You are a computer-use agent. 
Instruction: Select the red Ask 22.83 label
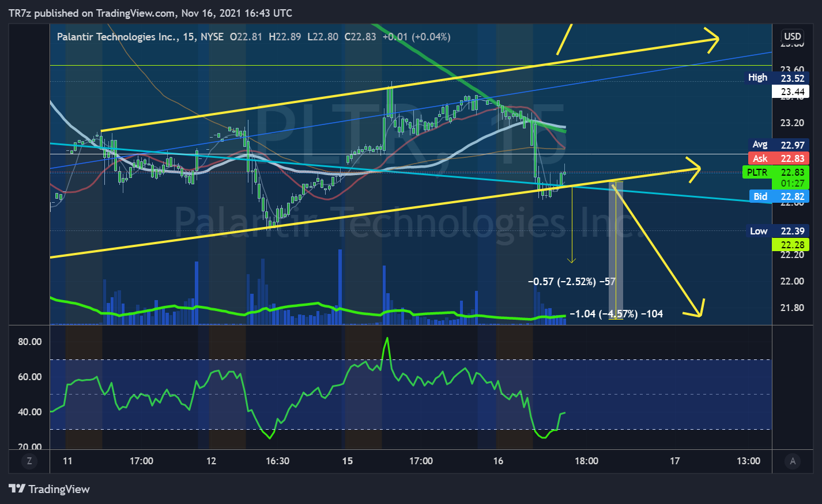tap(778, 158)
